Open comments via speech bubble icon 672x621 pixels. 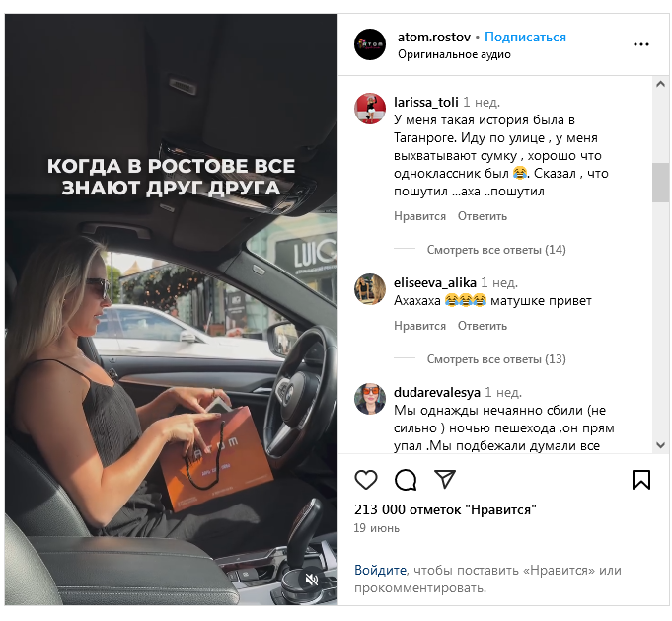point(406,480)
